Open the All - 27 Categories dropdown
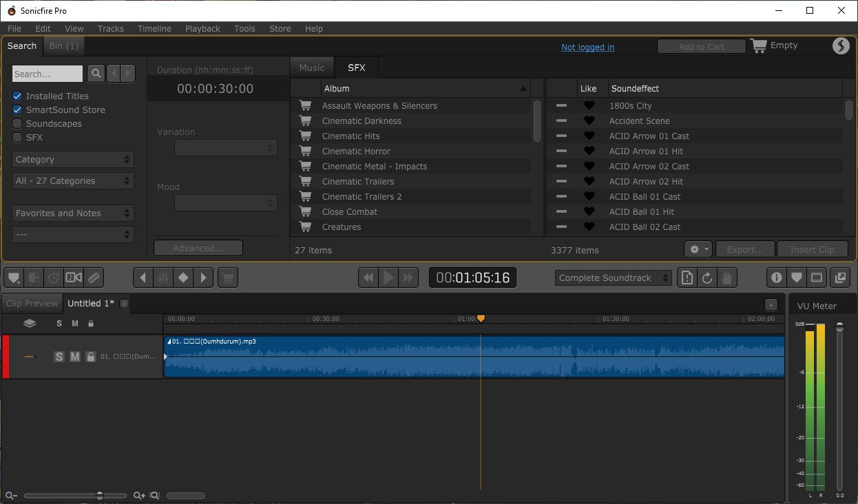Viewport: 858px width, 504px height. click(73, 180)
